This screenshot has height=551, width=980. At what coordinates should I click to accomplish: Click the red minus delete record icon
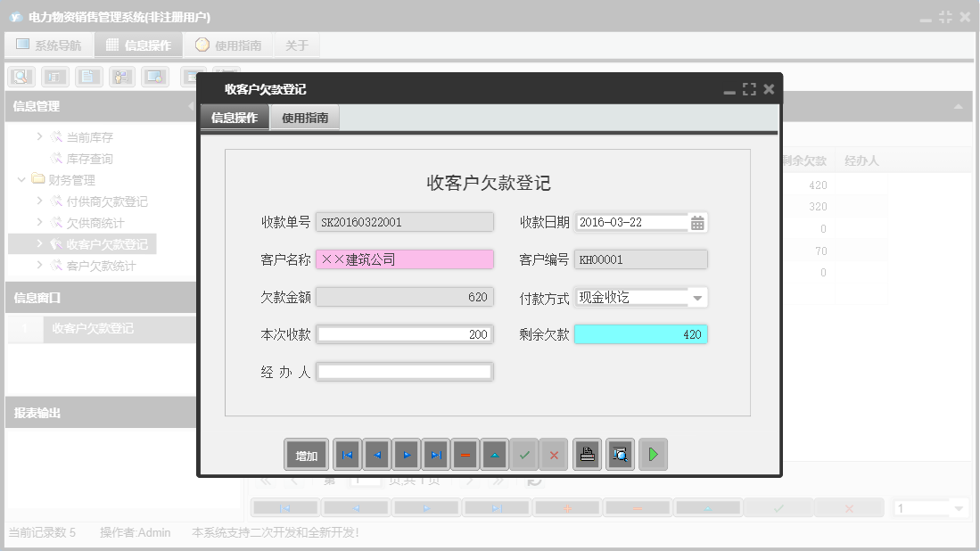point(465,454)
